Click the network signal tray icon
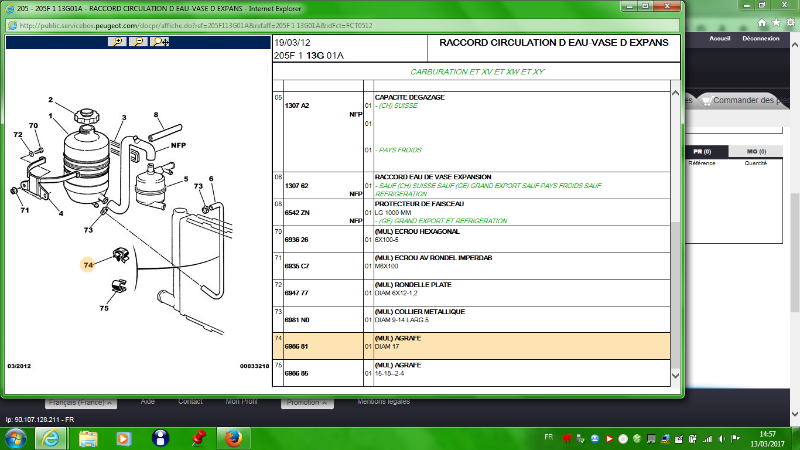Viewport: 800px width, 450px height. tap(707, 439)
